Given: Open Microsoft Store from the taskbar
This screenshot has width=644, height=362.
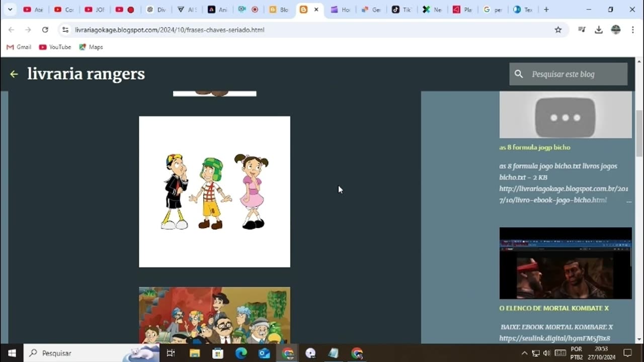Looking at the screenshot, I should click(x=218, y=353).
